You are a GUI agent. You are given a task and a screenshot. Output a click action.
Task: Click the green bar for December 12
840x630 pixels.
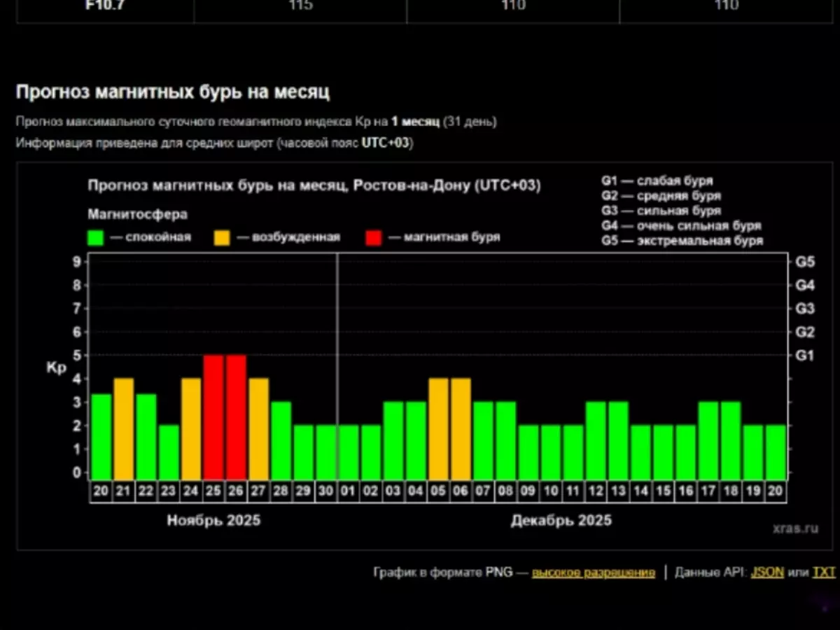click(x=596, y=440)
